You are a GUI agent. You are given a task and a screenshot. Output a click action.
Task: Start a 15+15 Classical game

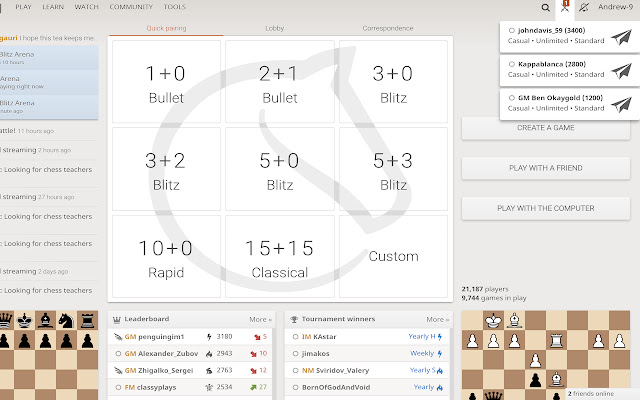(280, 256)
